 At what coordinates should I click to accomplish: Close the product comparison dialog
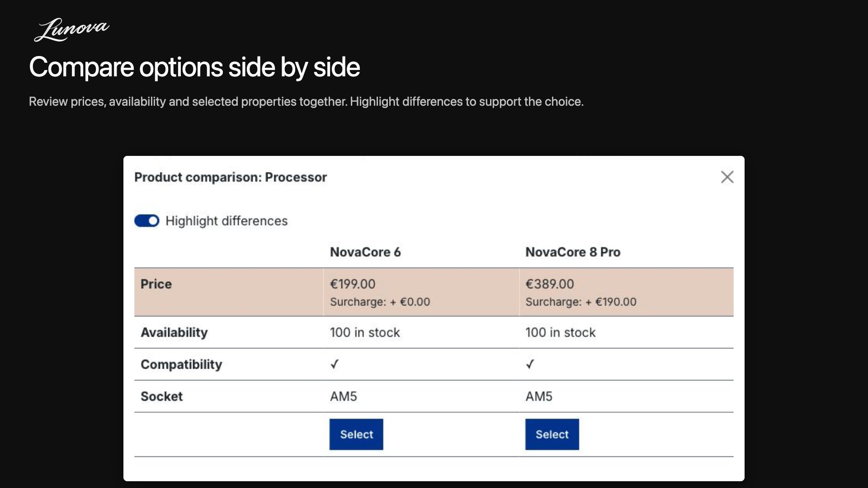pyautogui.click(x=727, y=177)
